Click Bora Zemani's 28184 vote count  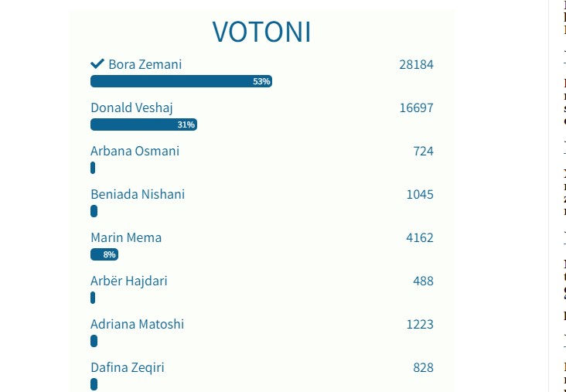pos(416,64)
